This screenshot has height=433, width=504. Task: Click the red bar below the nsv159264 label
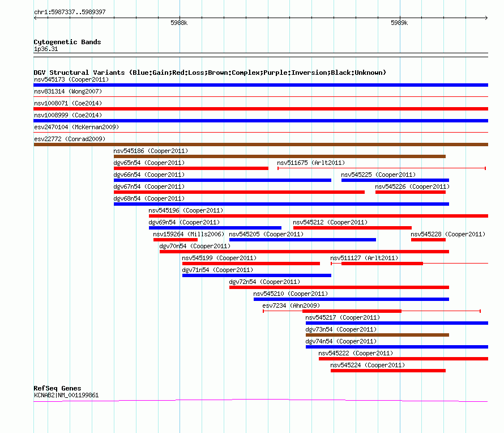(176, 240)
